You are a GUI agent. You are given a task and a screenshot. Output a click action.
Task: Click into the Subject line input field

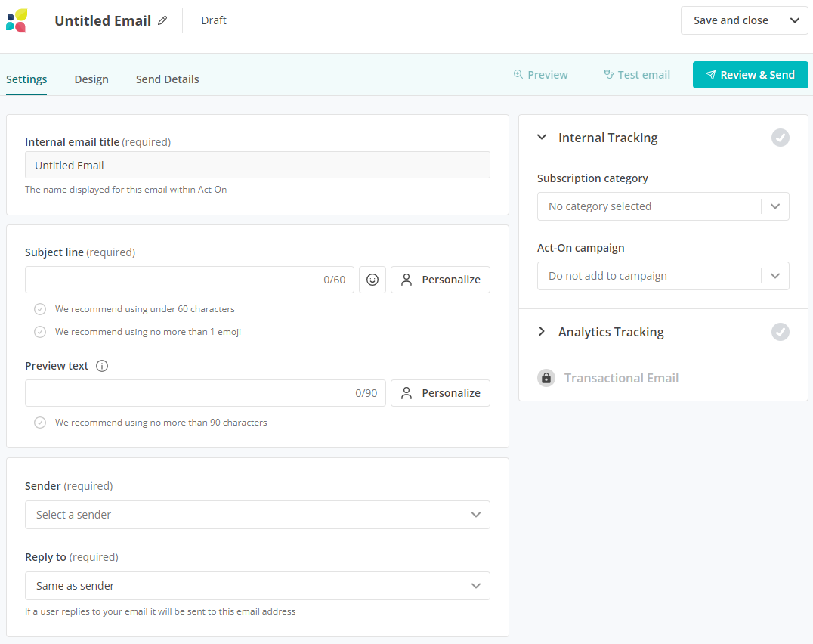click(189, 280)
